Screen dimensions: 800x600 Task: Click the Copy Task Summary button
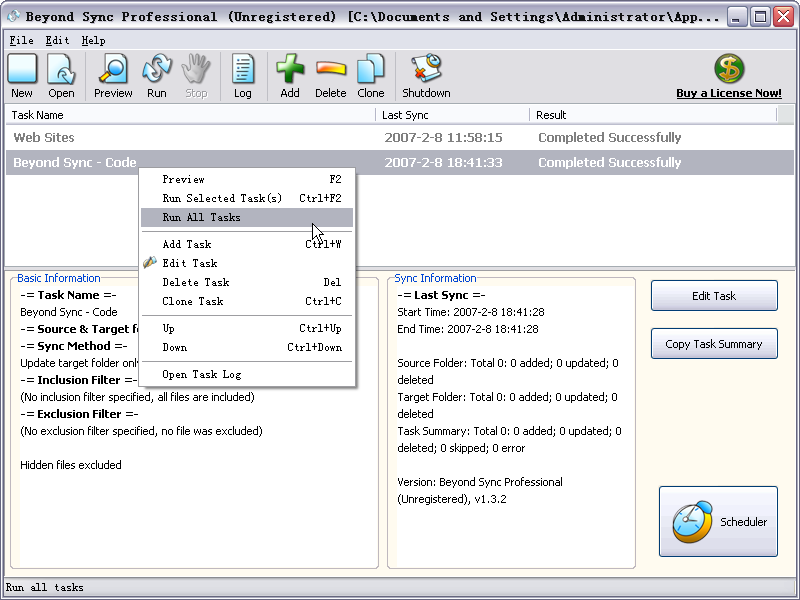click(x=714, y=343)
